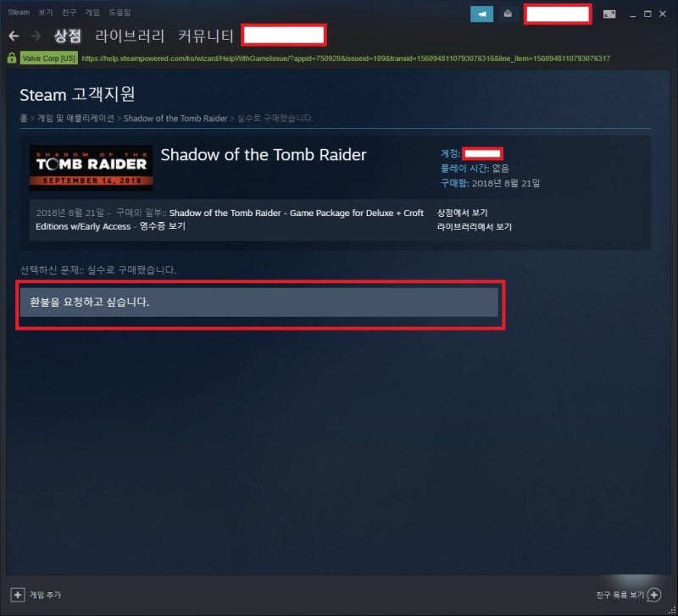Click the green SSL padlock icon
This screenshot has width=678, height=616.
point(12,58)
